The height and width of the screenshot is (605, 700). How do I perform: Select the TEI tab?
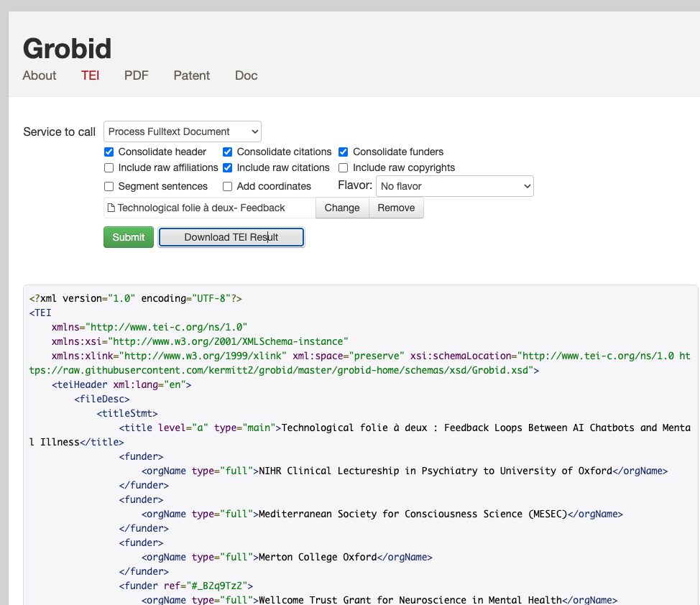click(x=90, y=75)
